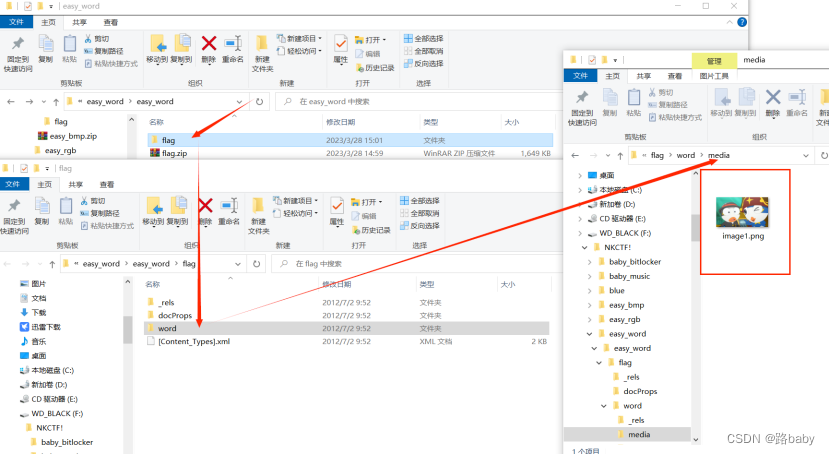Click 新建文件夹 in easy_word window ribbon
830x455 pixels.
(x=262, y=53)
